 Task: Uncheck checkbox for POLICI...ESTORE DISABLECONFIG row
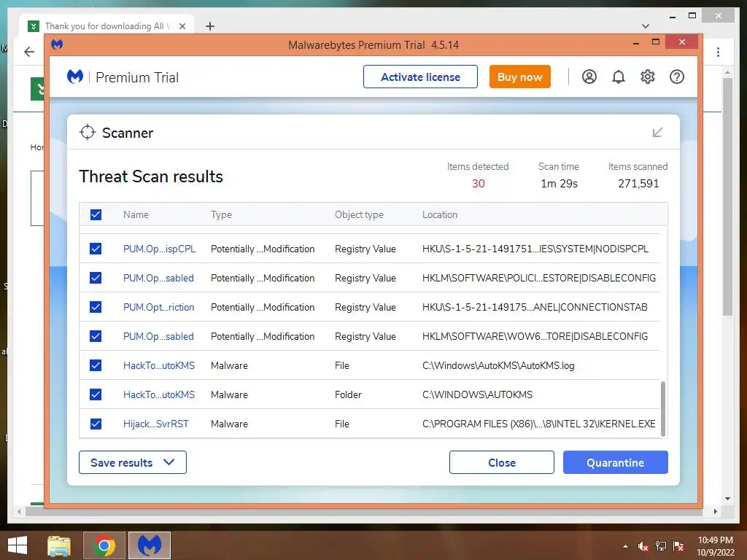tap(96, 278)
